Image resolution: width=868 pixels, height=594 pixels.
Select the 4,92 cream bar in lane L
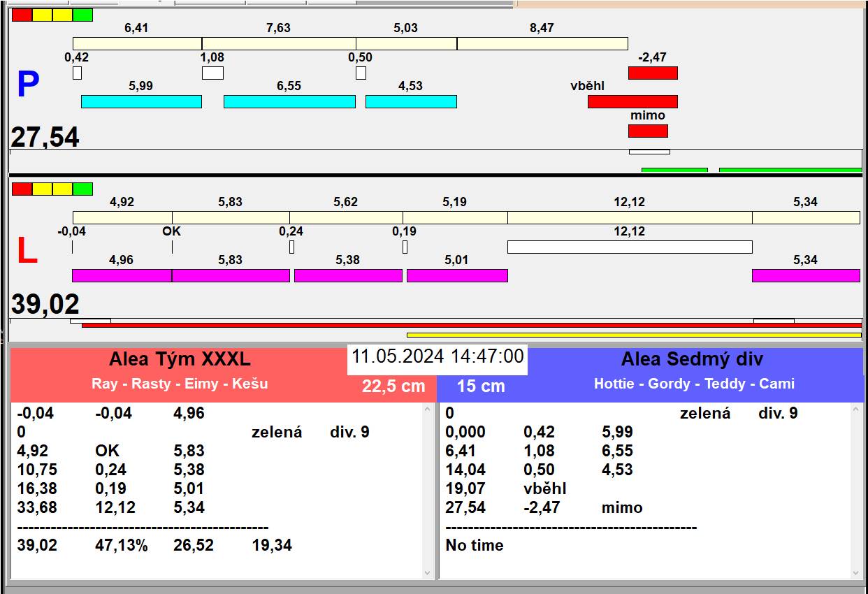[122, 217]
